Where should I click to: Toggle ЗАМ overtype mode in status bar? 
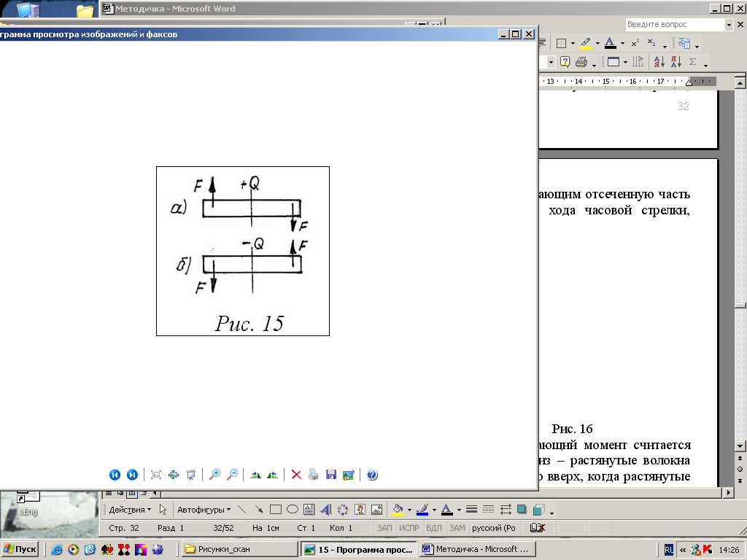pos(457,528)
